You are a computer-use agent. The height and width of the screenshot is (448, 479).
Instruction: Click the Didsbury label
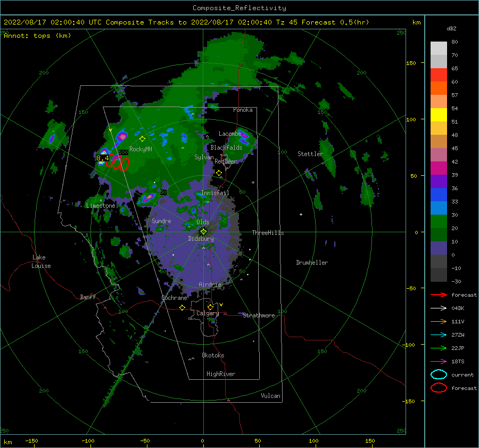[x=201, y=239]
